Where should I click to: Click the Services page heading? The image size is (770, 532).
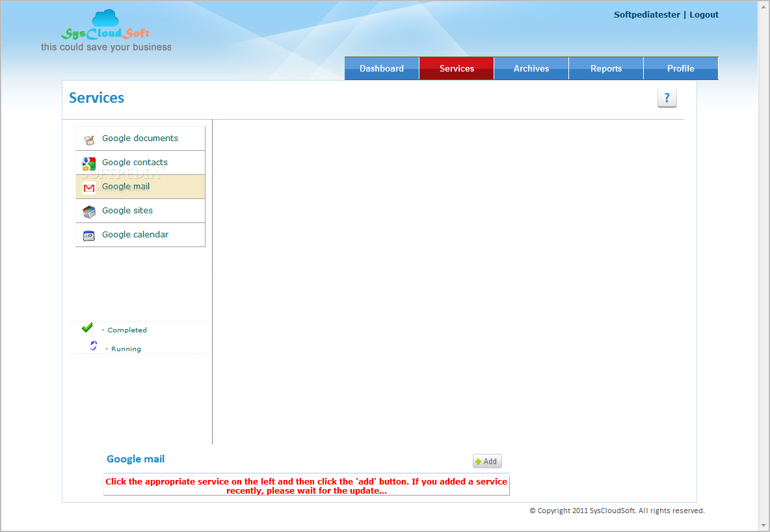(x=96, y=98)
